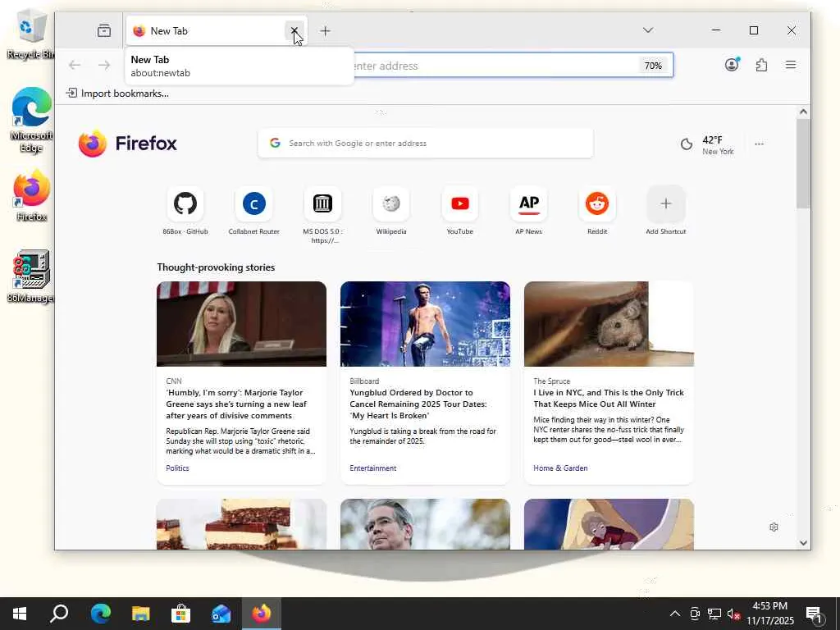840x630 pixels.
Task: Go back using the back arrow
Action: click(75, 66)
